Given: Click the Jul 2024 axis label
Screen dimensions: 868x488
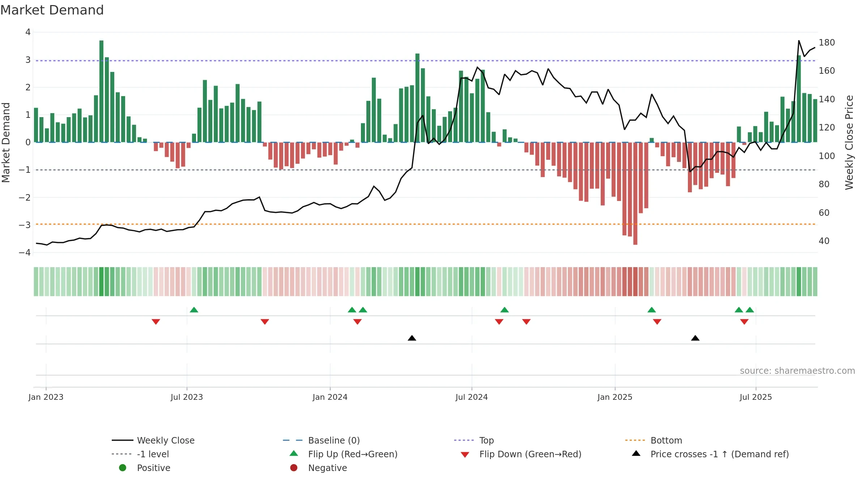Looking at the screenshot, I should coord(472,397).
